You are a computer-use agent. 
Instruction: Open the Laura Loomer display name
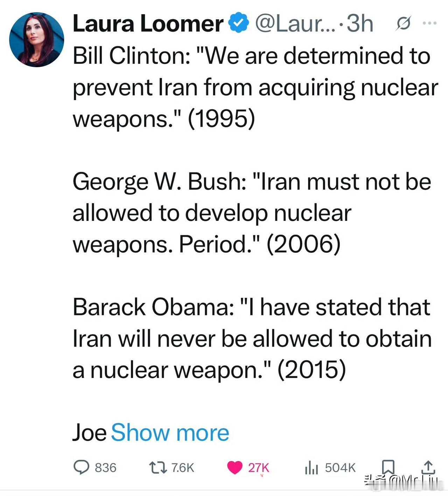pos(148,24)
